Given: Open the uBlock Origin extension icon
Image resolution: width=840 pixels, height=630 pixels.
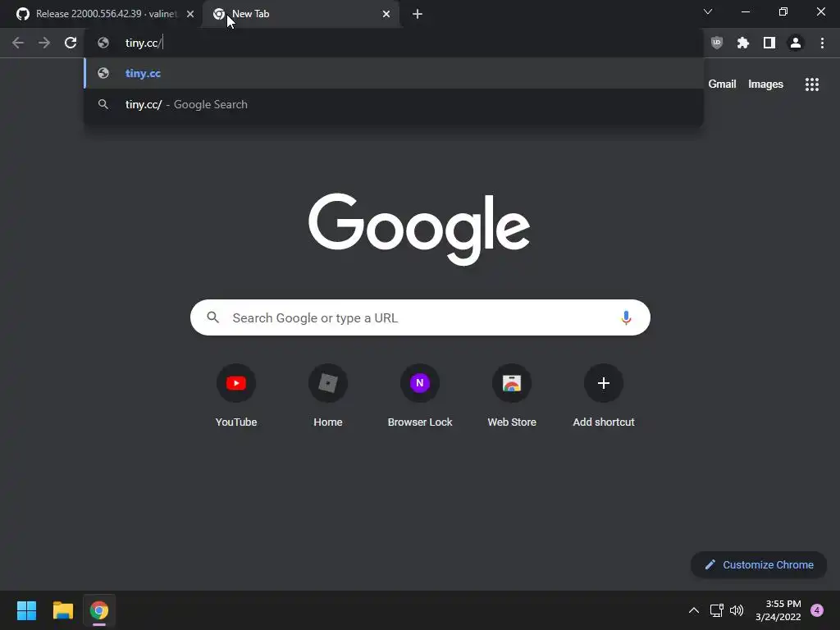Looking at the screenshot, I should 717,43.
